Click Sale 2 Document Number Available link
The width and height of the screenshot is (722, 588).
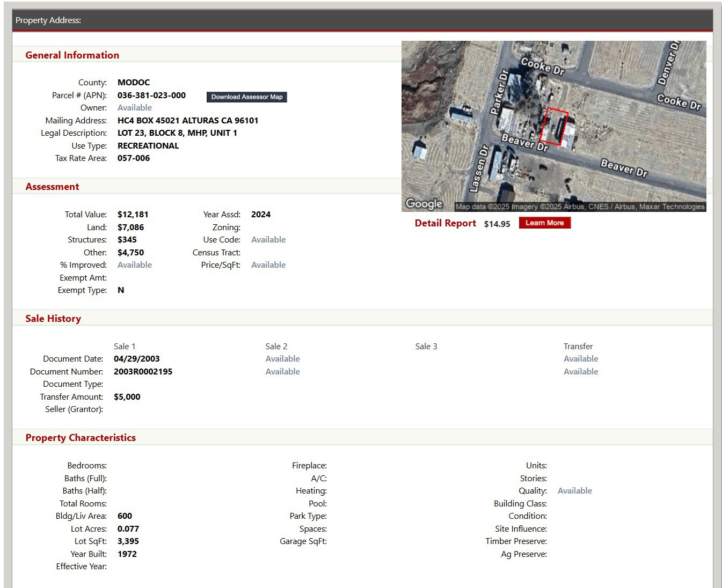coord(282,372)
